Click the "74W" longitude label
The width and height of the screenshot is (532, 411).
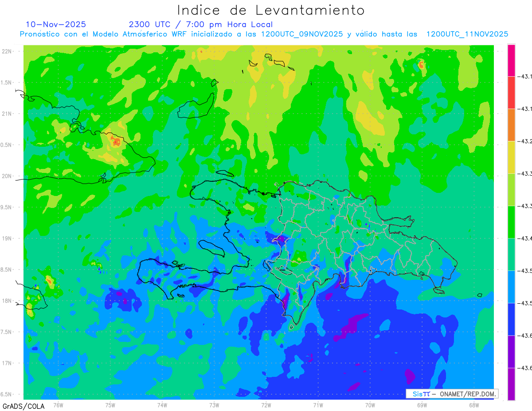162,404
